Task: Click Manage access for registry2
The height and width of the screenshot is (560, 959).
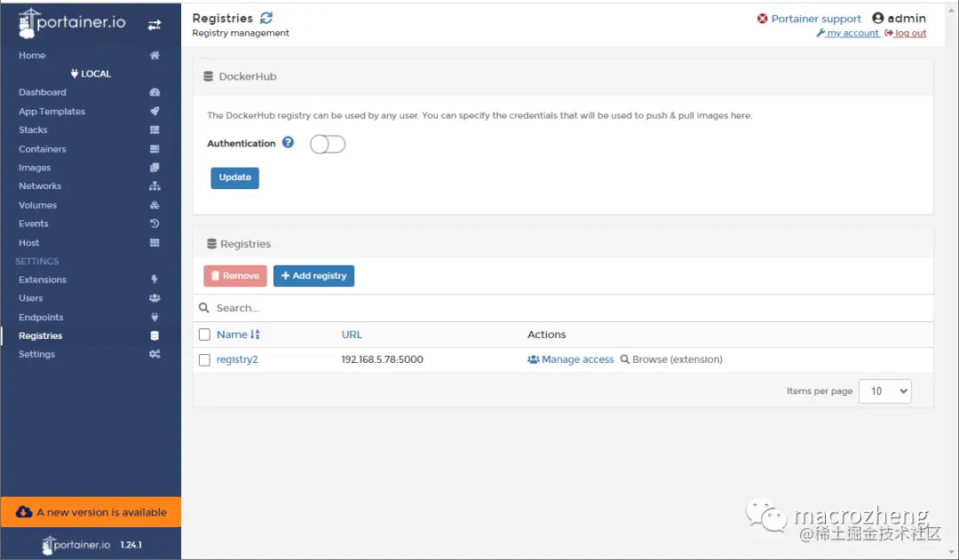Action: 571,359
